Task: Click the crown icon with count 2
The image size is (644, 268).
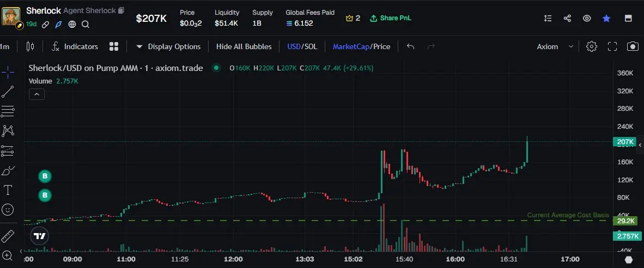Action: click(353, 18)
